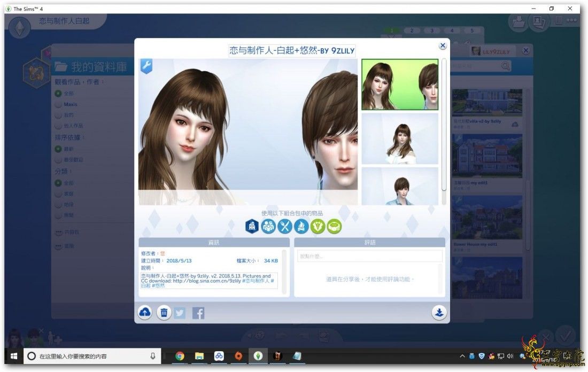
Task: Click the wrench custom content badge
Action: (146, 66)
